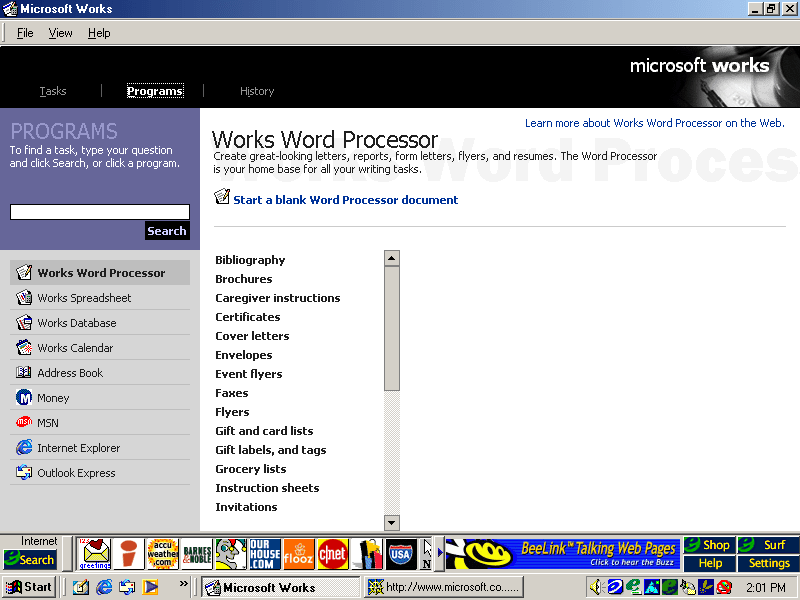Click the task search text field
Screen dimensions: 800x600
click(100, 212)
